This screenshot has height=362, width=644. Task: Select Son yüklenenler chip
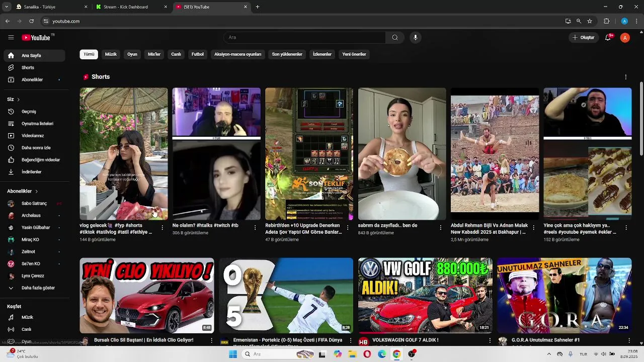click(x=287, y=54)
